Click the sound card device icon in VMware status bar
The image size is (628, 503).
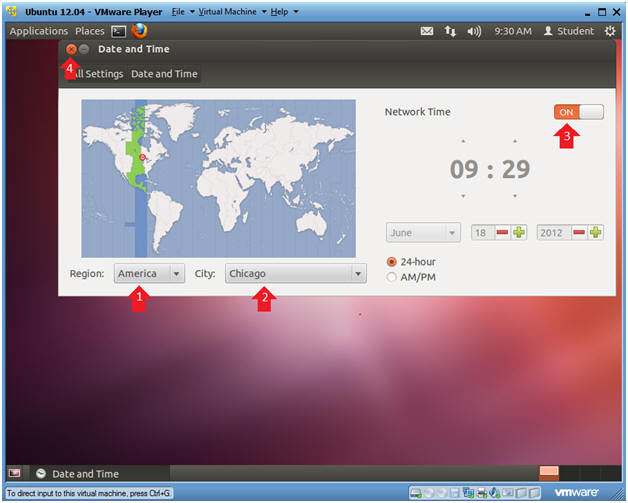click(494, 493)
